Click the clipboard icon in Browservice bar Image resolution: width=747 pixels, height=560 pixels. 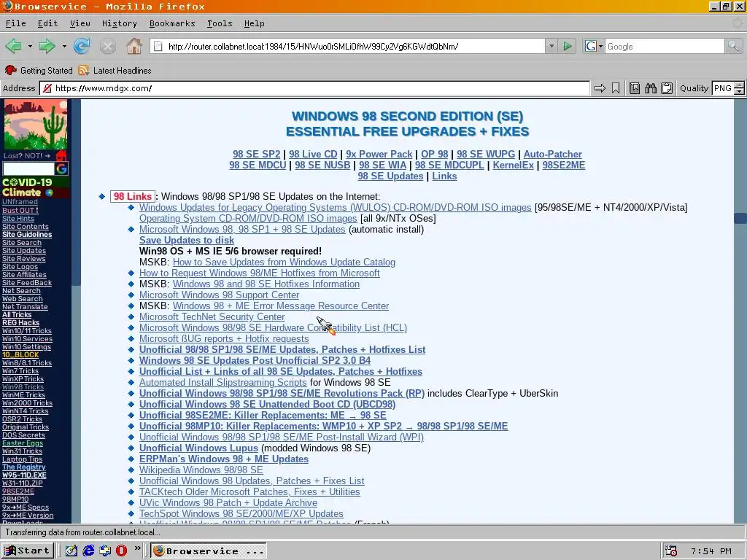(667, 88)
